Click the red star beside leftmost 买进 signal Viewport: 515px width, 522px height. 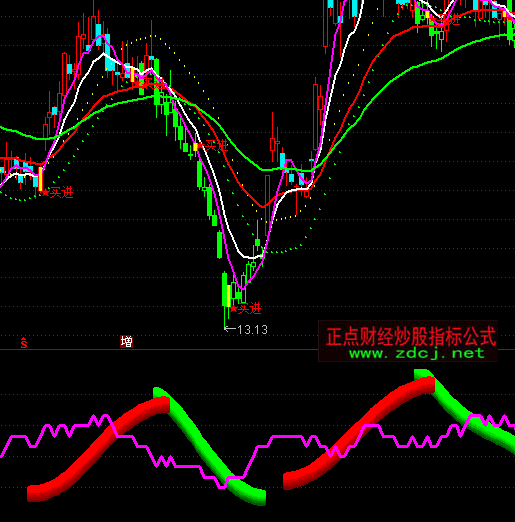tap(45, 192)
